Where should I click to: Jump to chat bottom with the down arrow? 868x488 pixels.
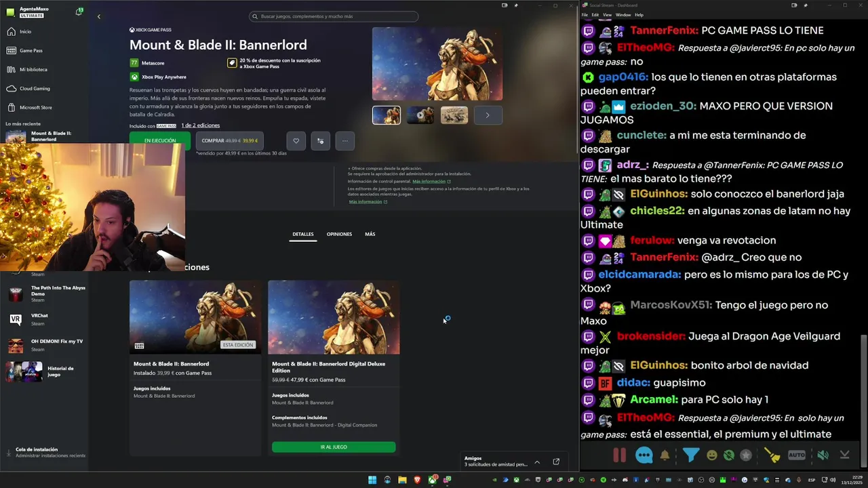pyautogui.click(x=845, y=455)
